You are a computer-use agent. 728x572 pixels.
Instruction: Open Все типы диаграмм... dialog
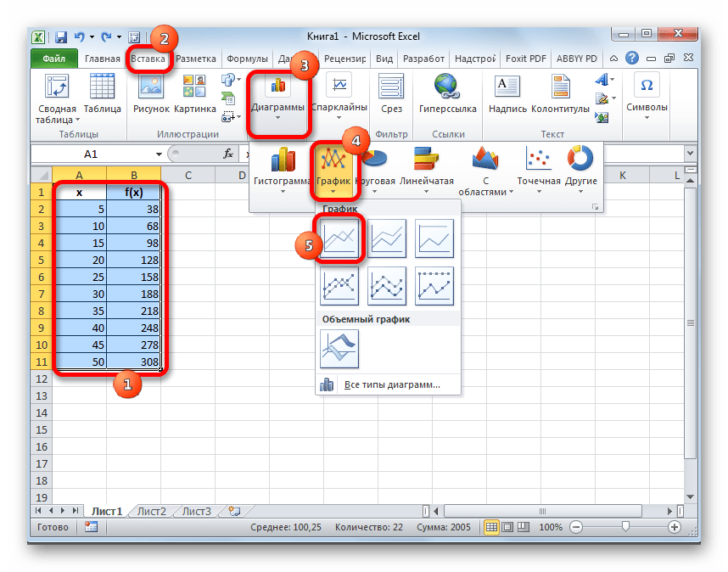tap(388, 384)
